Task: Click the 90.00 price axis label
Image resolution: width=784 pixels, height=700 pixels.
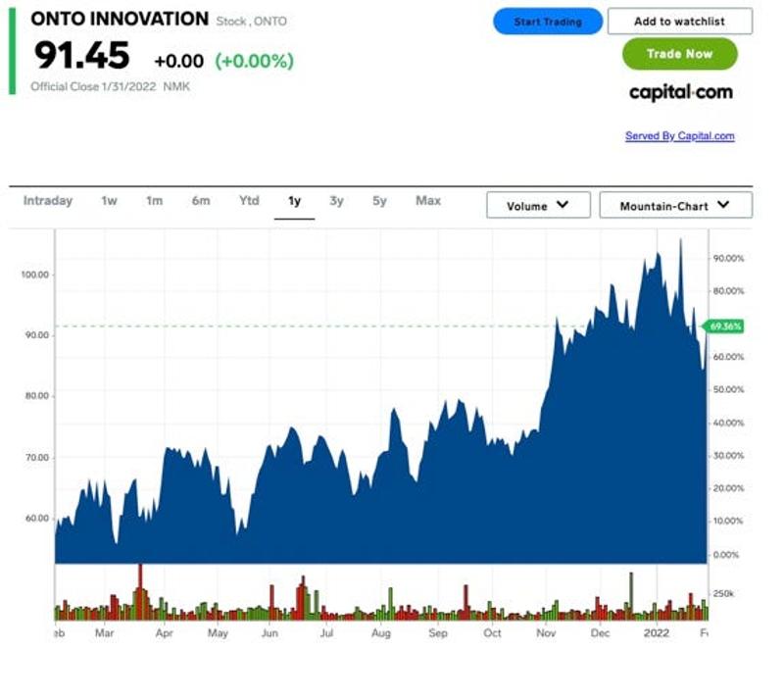Action: [37, 335]
